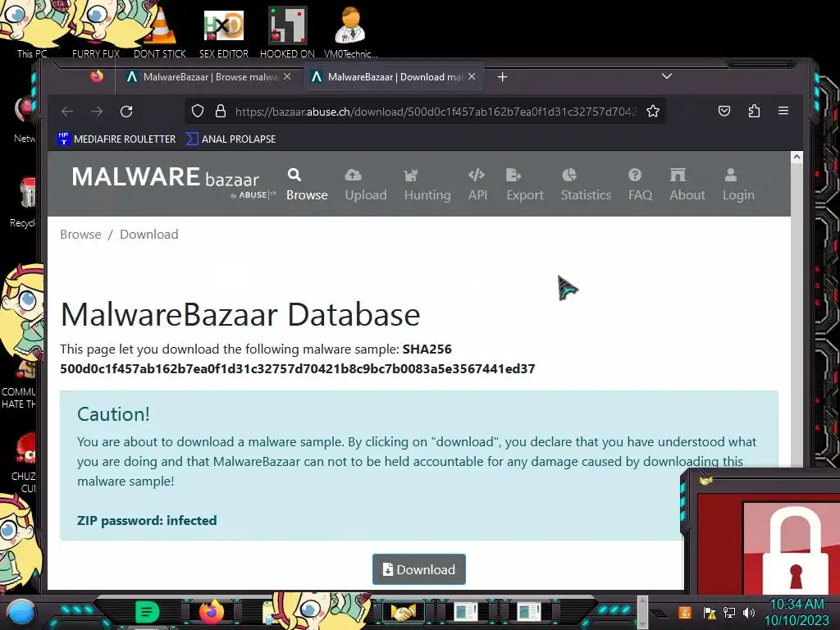Click the taskbar clock and date

coord(797,612)
